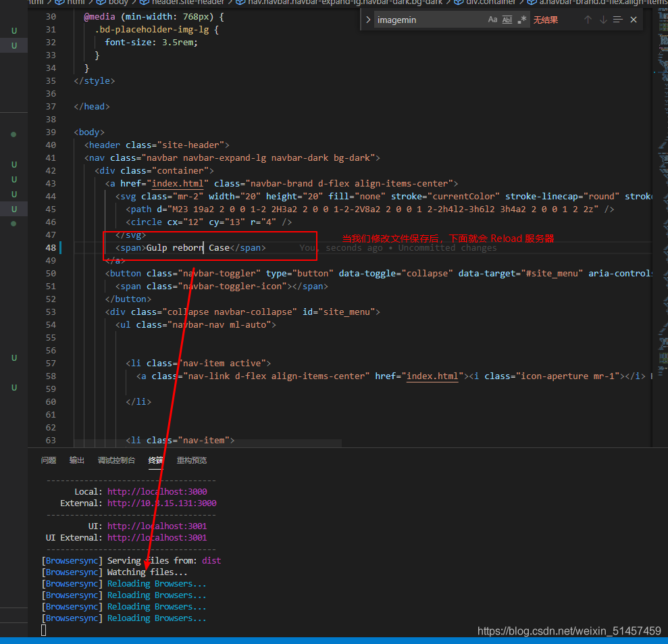Click the path d="M23 19a2" line

[369, 209]
